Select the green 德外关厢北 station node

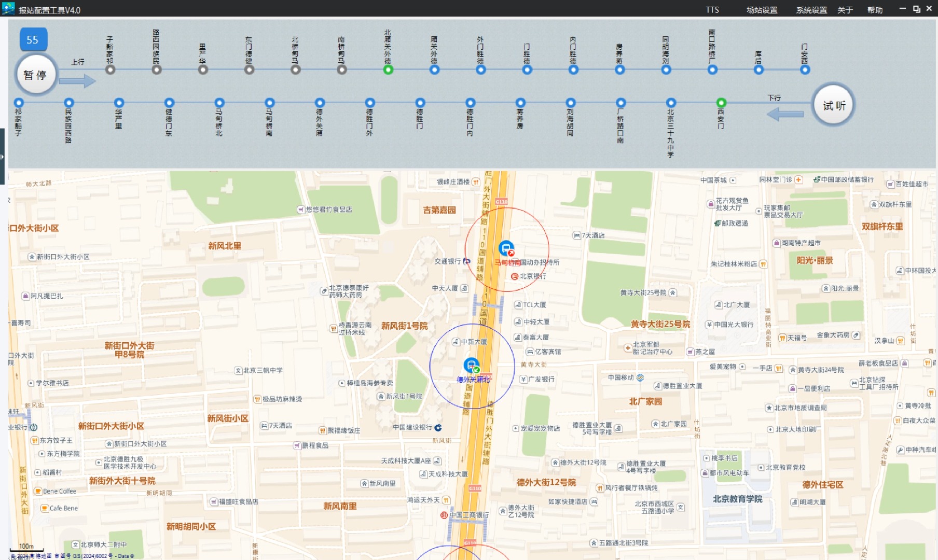(x=388, y=69)
